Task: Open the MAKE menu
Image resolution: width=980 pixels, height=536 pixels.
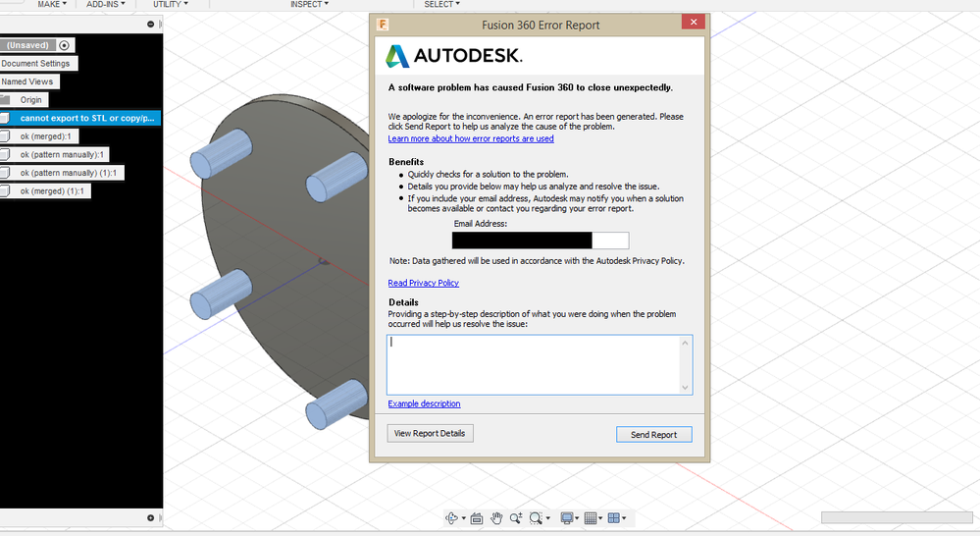Action: [52, 4]
